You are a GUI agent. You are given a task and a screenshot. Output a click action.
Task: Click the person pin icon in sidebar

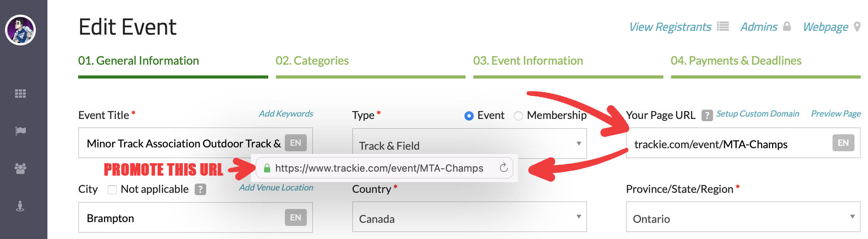pos(20,206)
